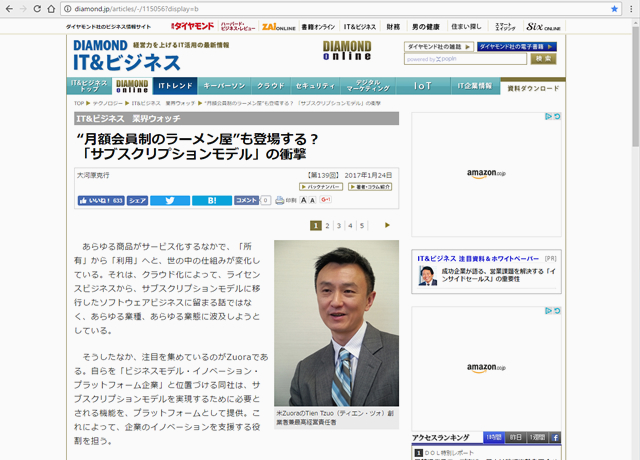Click the Google +1 icon
640x460 pixels.
[x=325, y=200]
